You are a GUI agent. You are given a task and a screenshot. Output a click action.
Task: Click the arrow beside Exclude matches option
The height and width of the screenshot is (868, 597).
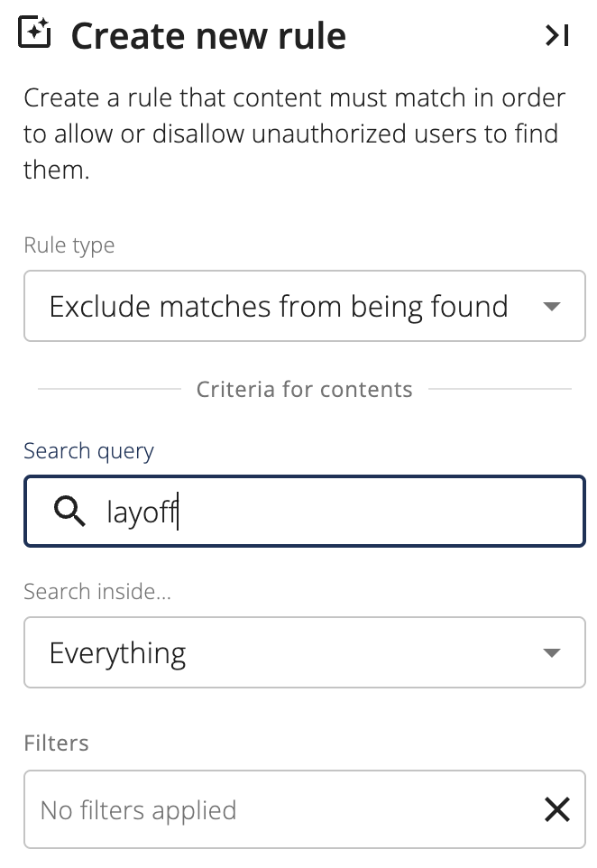552,306
